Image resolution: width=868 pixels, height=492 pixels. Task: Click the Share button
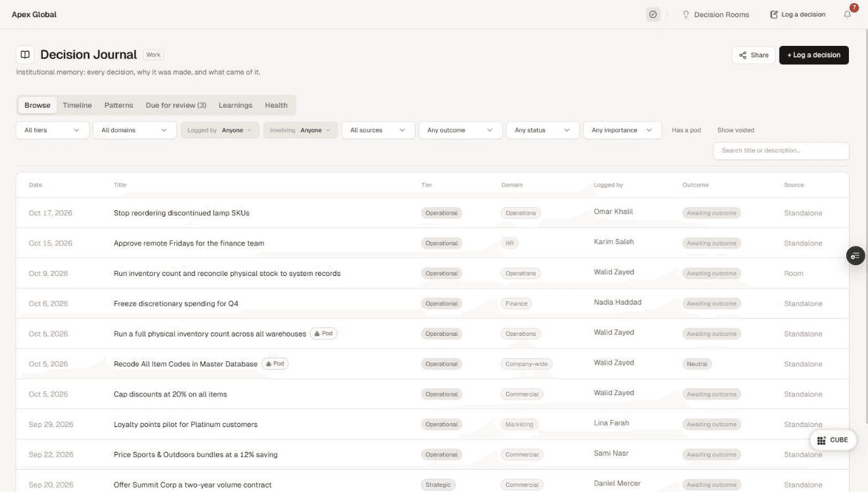coord(753,55)
